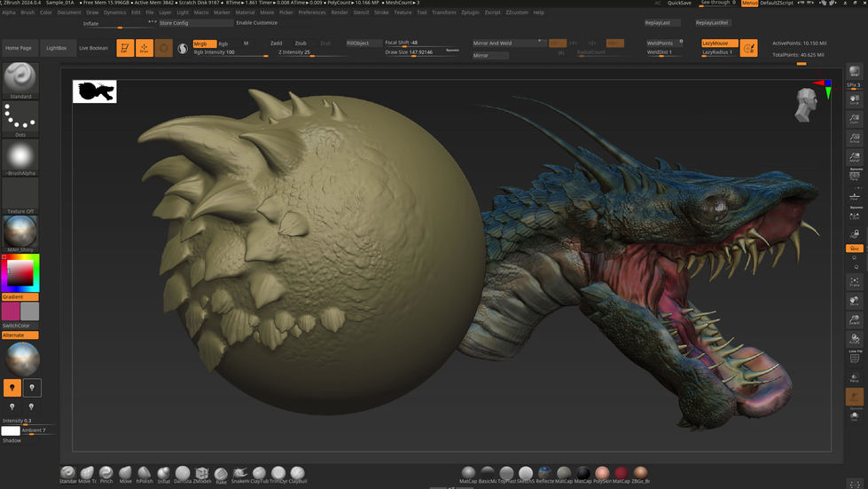Image resolution: width=868 pixels, height=489 pixels.
Task: Click the main color picker square
Action: [20, 273]
